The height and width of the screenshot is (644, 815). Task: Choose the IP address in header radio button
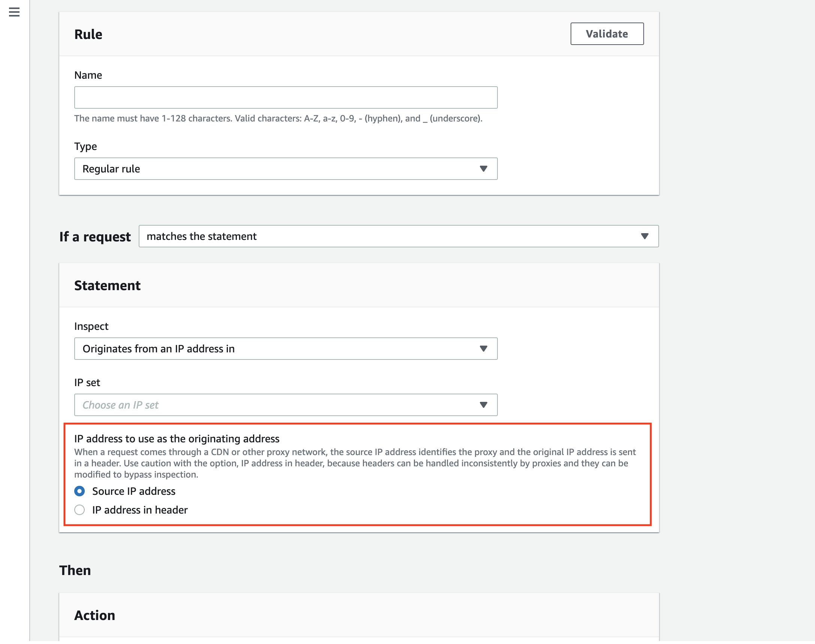click(79, 510)
